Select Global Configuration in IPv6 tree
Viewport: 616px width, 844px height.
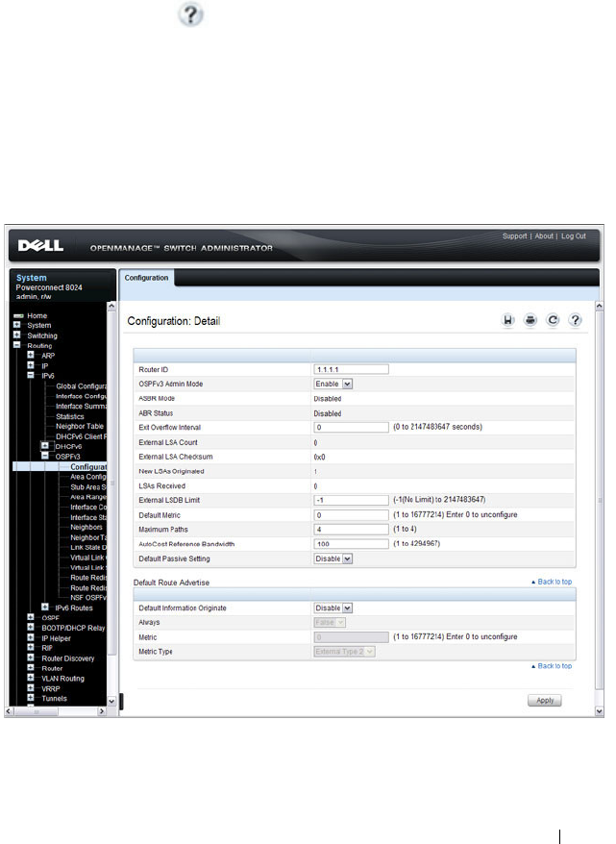pos(82,385)
